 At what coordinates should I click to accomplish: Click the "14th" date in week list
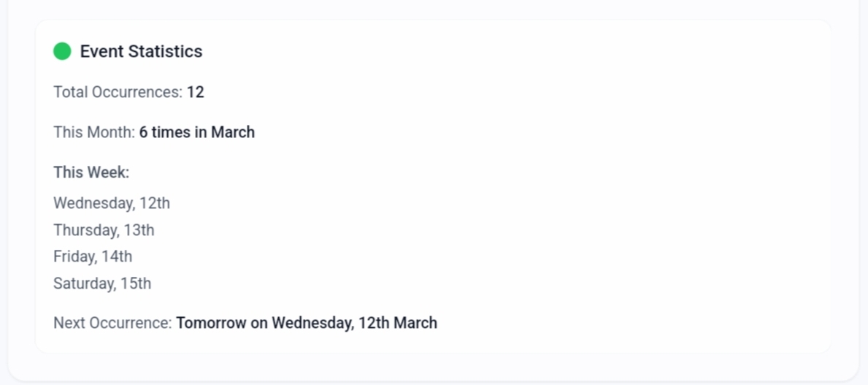[116, 256]
